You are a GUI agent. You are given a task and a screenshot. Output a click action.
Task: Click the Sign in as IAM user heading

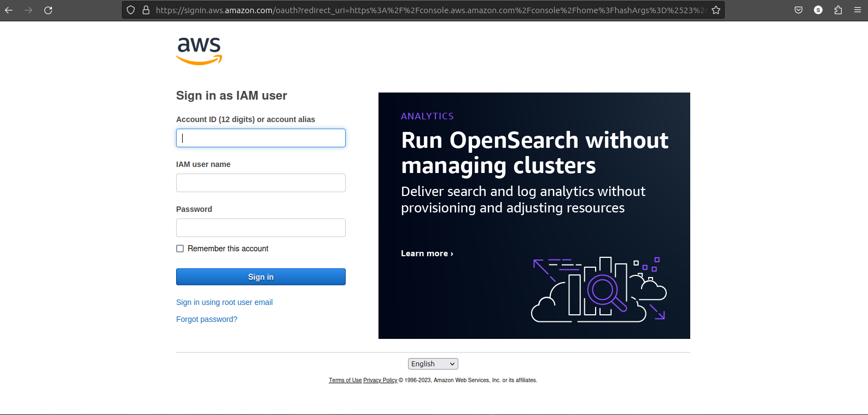click(x=231, y=96)
